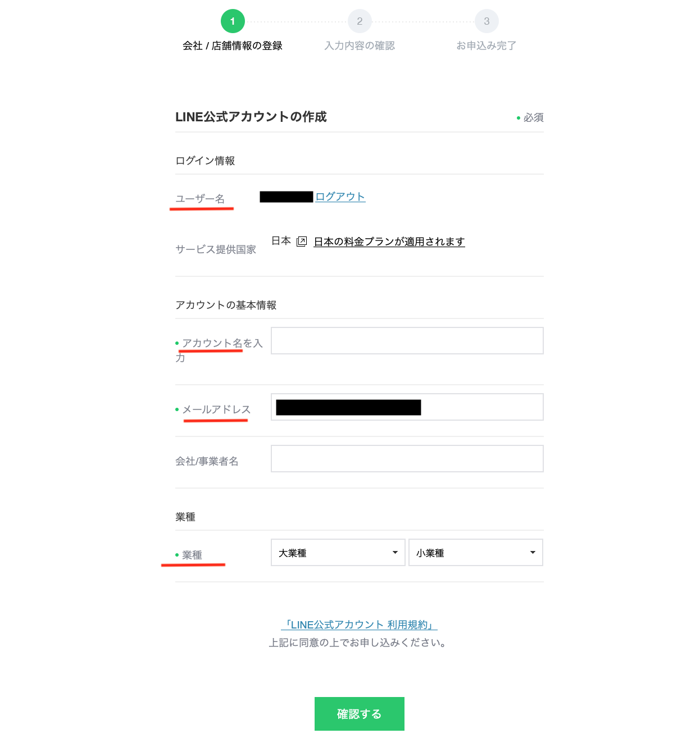Open the 小業種 dropdown
The width and height of the screenshot is (700, 747).
tap(476, 553)
